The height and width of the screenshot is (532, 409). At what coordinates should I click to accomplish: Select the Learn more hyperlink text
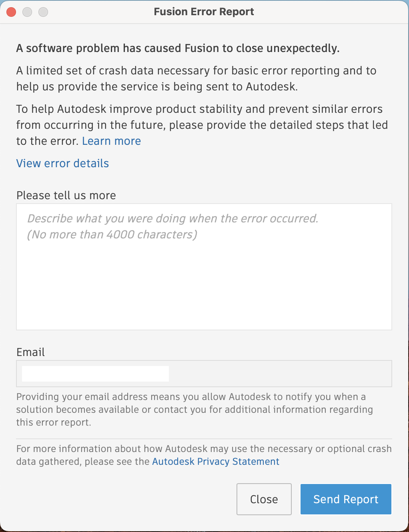tap(111, 141)
